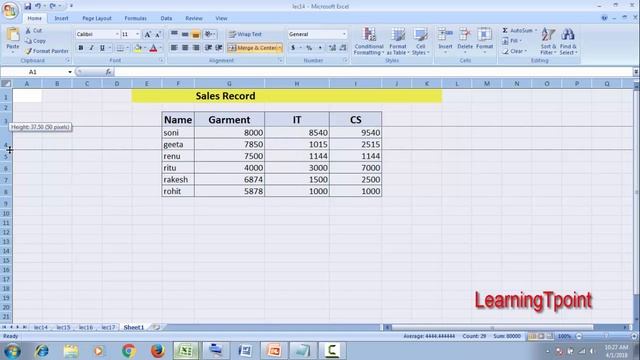The image size is (640, 360).
Task: Switch to the Data tab
Action: pos(166,18)
